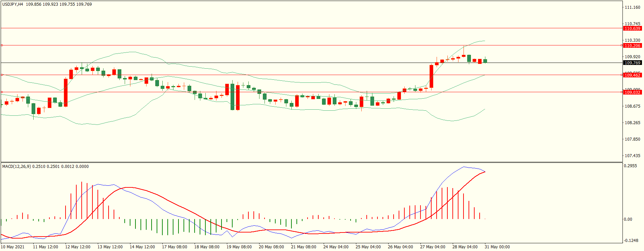644x251 pixels.
Task: Click the 14 May 12:00 time label
Action: [x=142, y=247]
